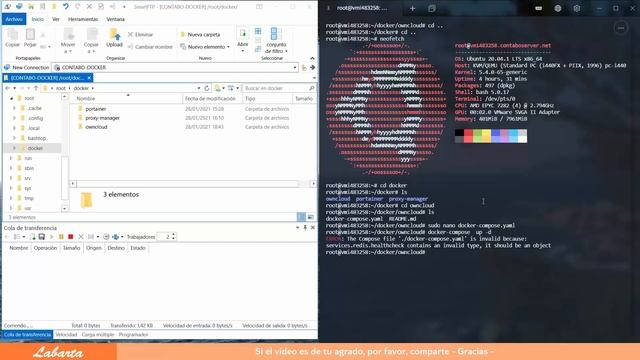Click the file list horizontal scrollbar right arrow
This screenshot has width=640, height=360.
pyautogui.click(x=313, y=184)
